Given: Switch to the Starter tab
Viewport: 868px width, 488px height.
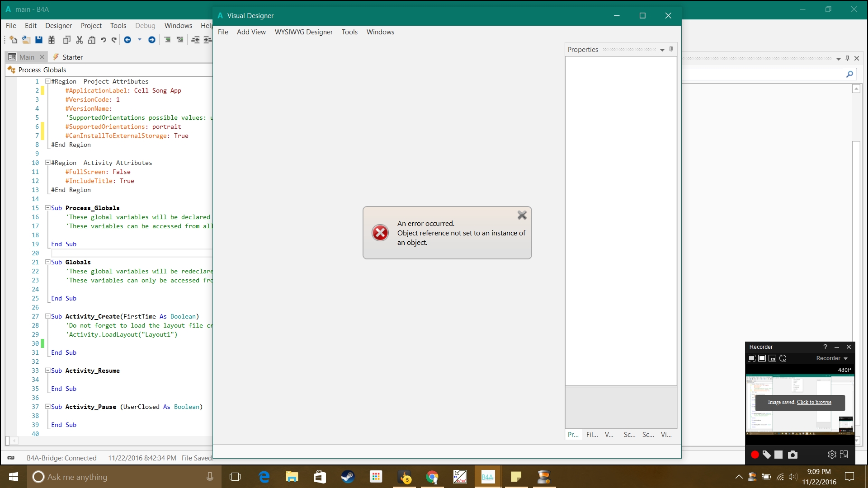Looking at the screenshot, I should 72,57.
